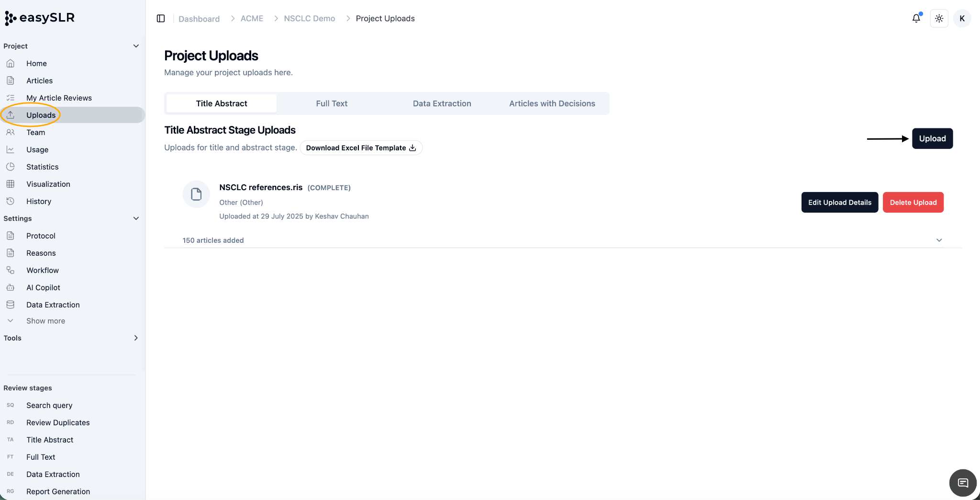This screenshot has height=500, width=980.
Task: Click the Visualization grid icon
Action: pyautogui.click(x=11, y=184)
